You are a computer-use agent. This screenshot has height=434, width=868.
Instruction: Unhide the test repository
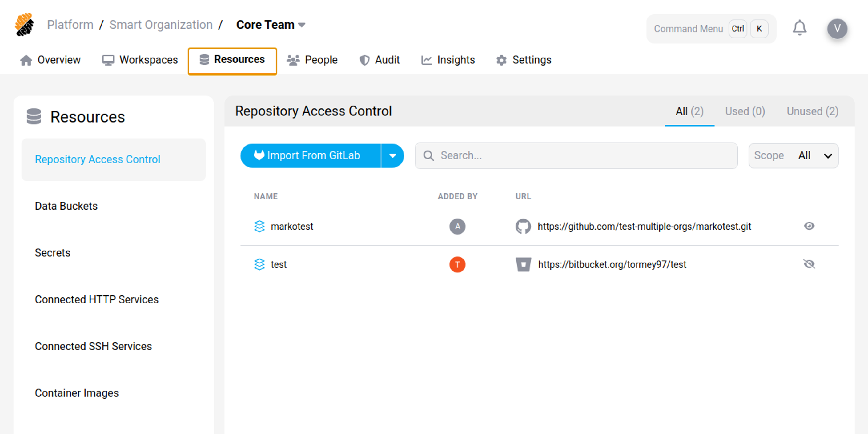810,264
